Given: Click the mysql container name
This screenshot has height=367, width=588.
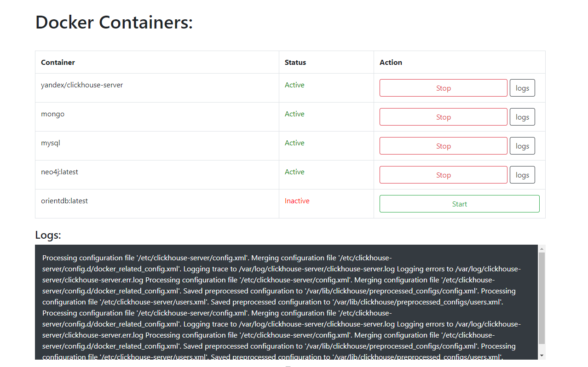Looking at the screenshot, I should pyautogui.click(x=51, y=143).
